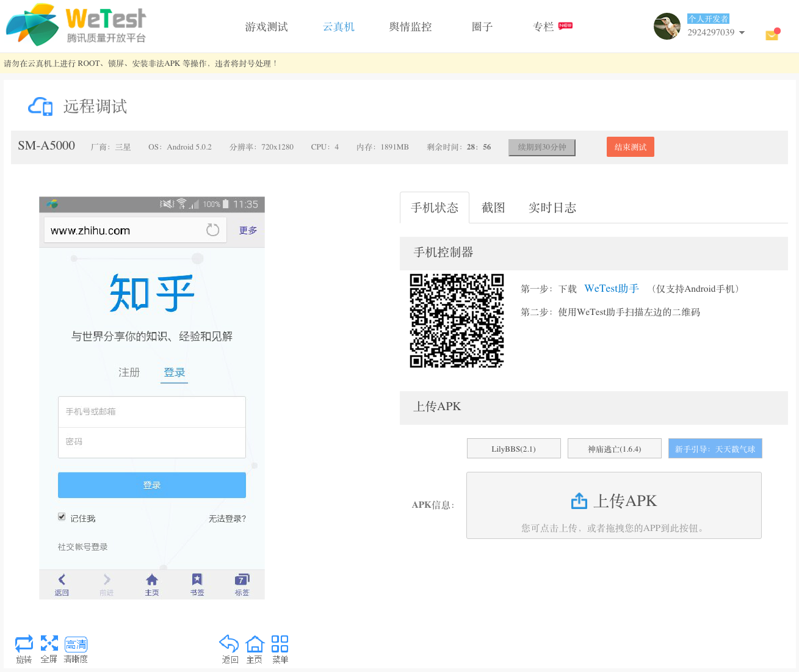Click the 手机号或邮箱 input field
The image size is (799, 672).
[x=152, y=412]
